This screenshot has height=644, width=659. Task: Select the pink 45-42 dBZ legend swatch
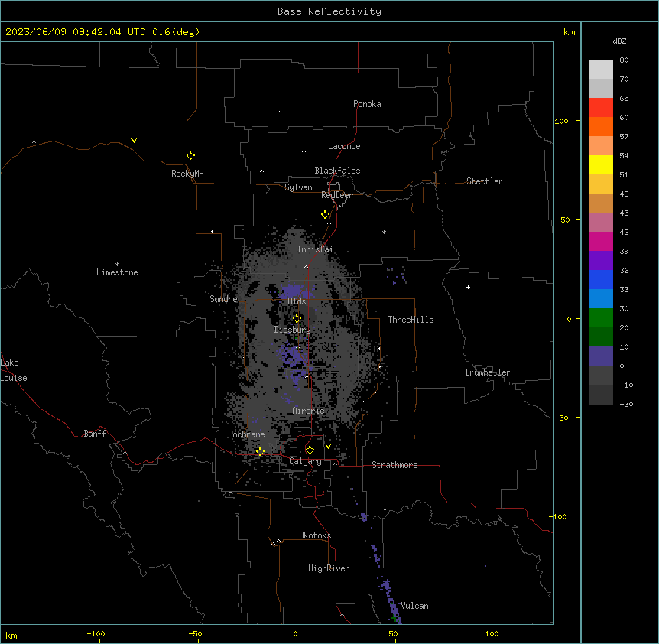601,222
